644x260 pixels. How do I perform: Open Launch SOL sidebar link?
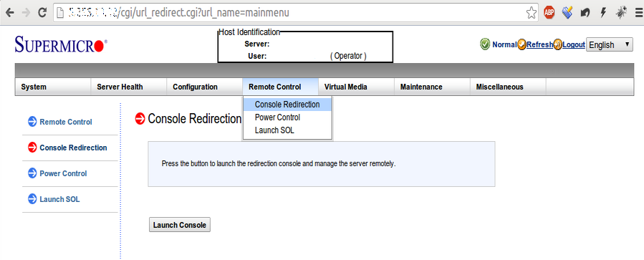pos(59,200)
